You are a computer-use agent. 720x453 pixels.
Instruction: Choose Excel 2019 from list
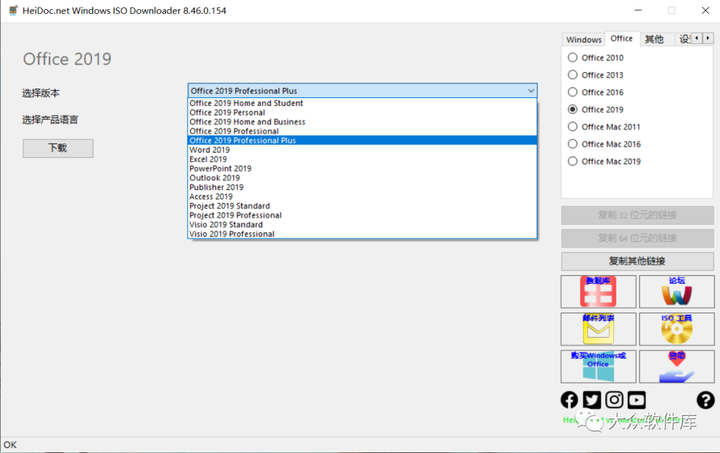click(362, 159)
